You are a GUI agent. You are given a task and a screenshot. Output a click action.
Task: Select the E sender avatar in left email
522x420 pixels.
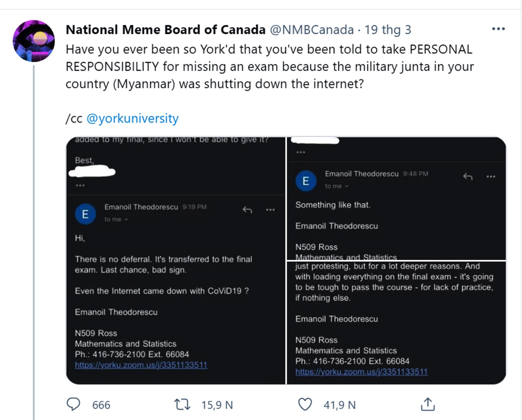point(86,214)
